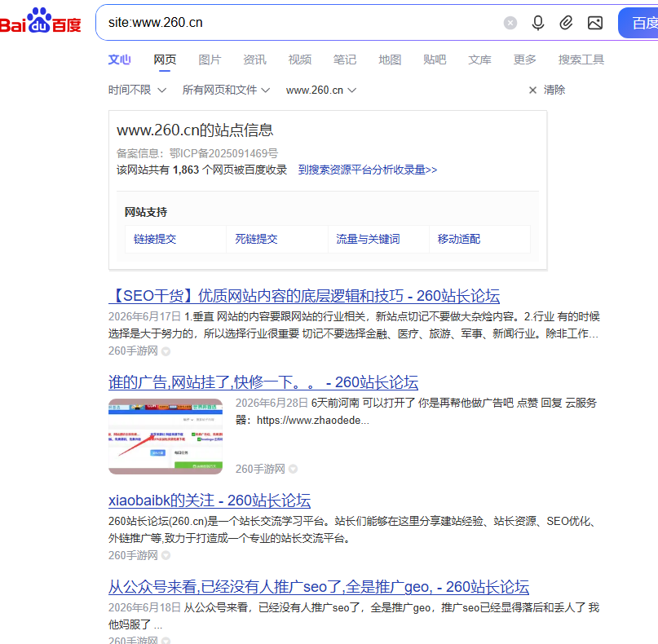Start voice search with microphone icon
This screenshot has width=658, height=644.
tap(537, 23)
